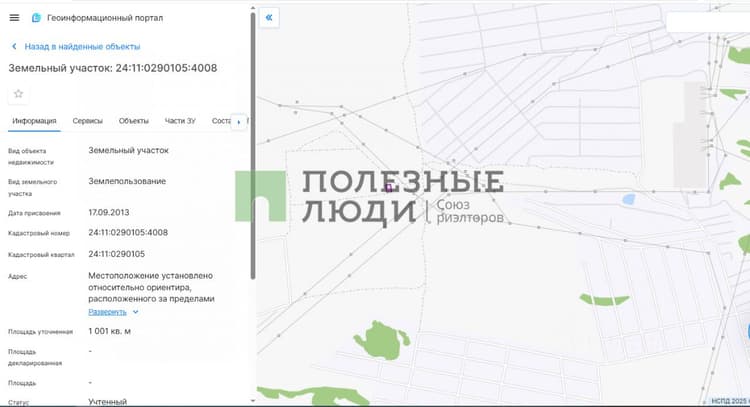Click the status value Учтенный
Viewport: 750px width, 407px height.
coord(108,402)
